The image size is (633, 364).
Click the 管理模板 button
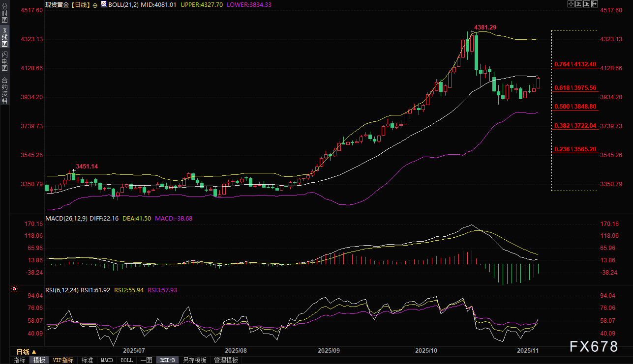click(x=226, y=360)
